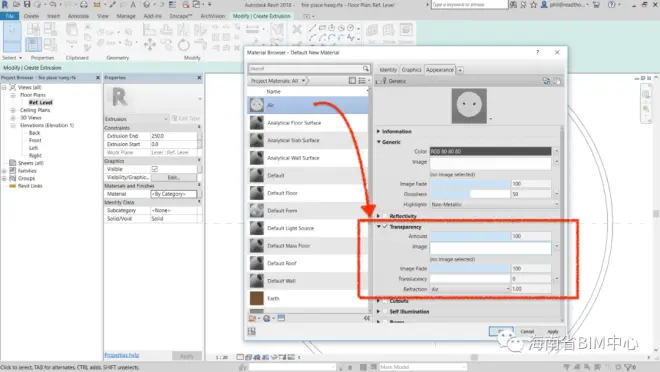Select the Rectangle draw tool in ribbon

click(x=322, y=28)
